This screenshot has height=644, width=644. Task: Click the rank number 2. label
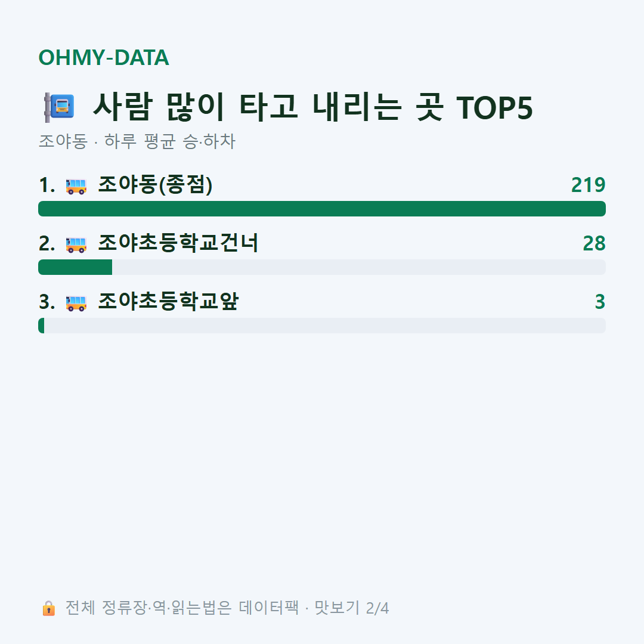[x=47, y=243]
